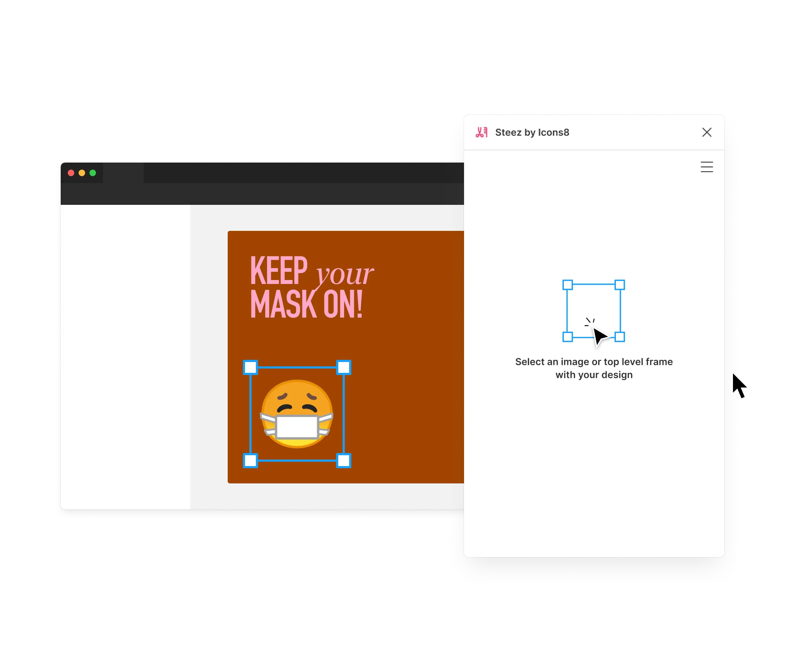Open the hamburger menu in Steez panel
This screenshot has height=672, width=785.
(x=707, y=167)
